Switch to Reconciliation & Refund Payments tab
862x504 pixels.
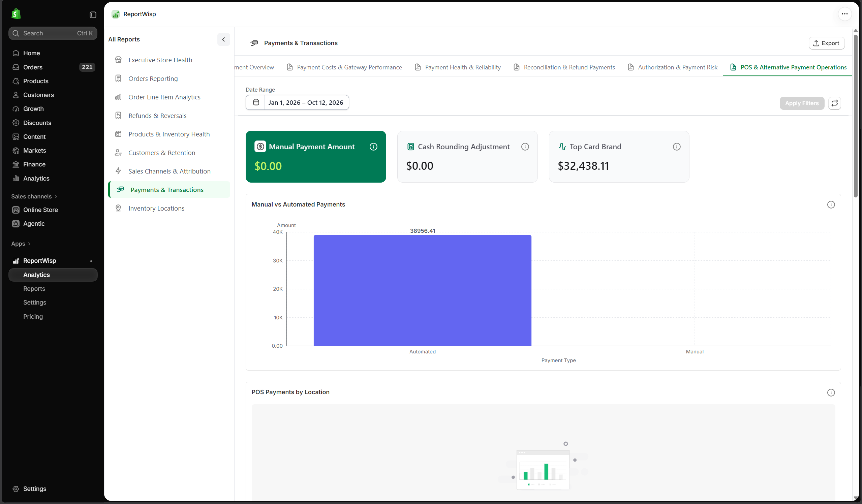[564, 67]
